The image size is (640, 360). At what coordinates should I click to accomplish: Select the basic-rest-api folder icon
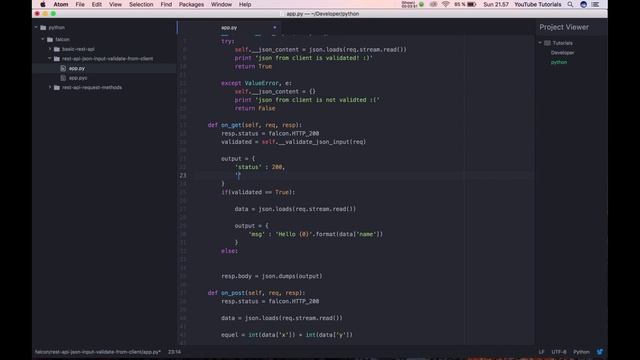tap(57, 49)
